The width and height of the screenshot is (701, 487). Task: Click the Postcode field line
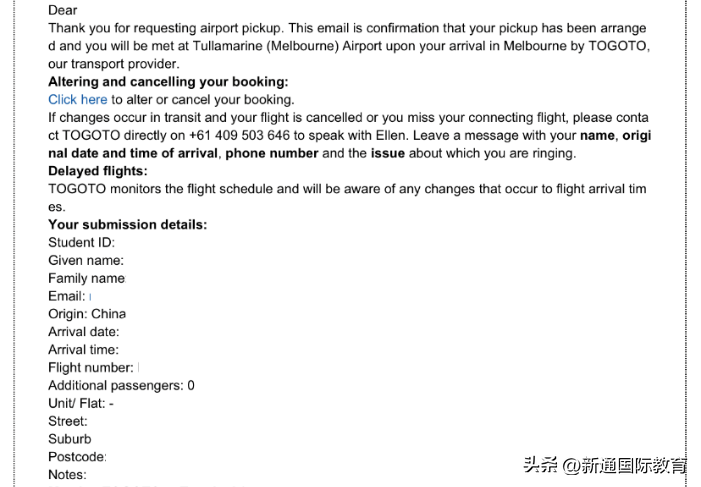tap(77, 457)
